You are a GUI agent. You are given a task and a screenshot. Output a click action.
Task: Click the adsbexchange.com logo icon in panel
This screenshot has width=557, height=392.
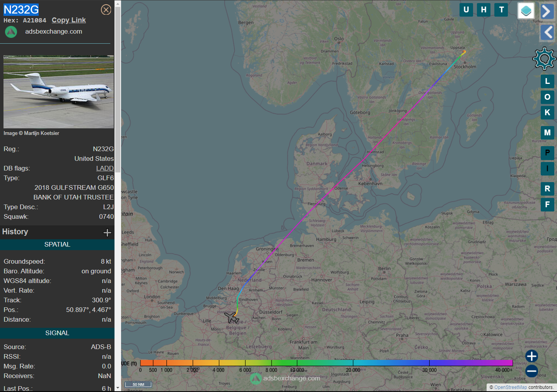point(11,32)
